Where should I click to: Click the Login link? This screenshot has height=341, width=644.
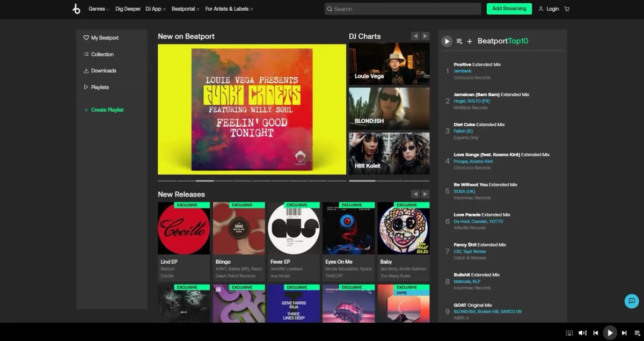click(553, 9)
